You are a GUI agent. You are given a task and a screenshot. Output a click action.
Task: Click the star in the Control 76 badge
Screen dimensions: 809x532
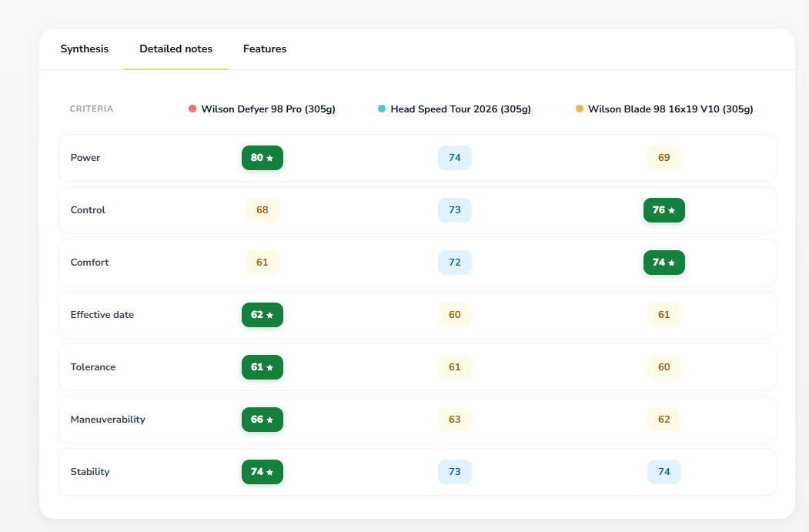[x=672, y=210]
